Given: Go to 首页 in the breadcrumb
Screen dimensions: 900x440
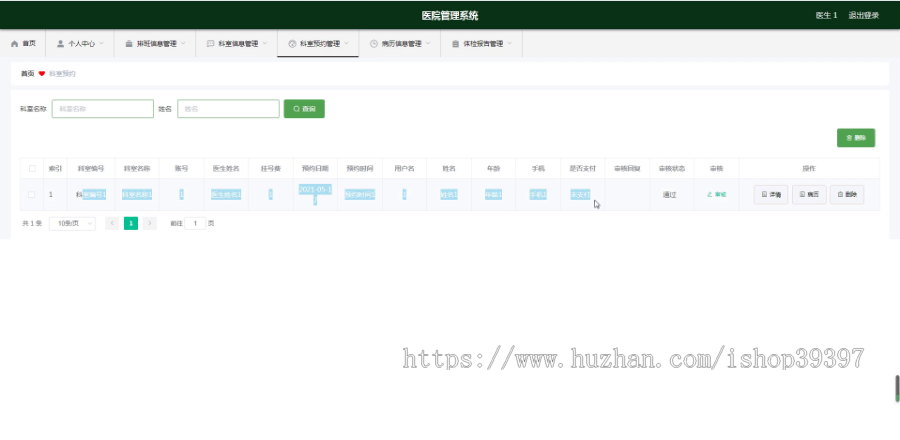Looking at the screenshot, I should [28, 73].
